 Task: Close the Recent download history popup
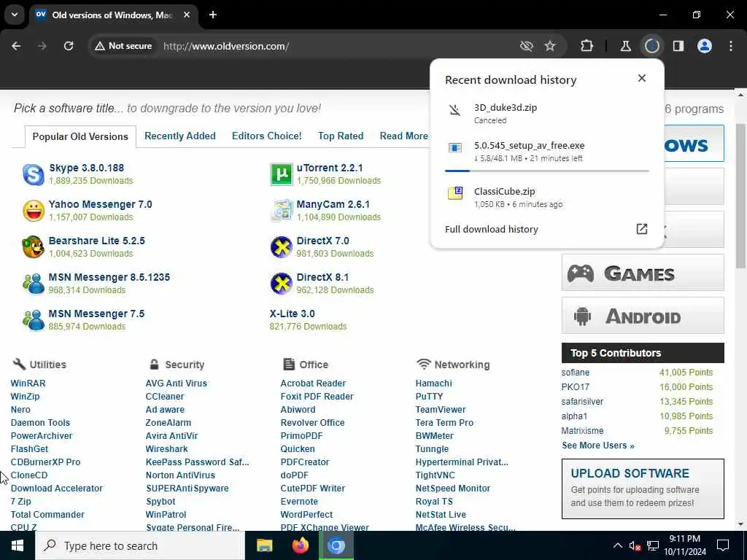point(642,78)
